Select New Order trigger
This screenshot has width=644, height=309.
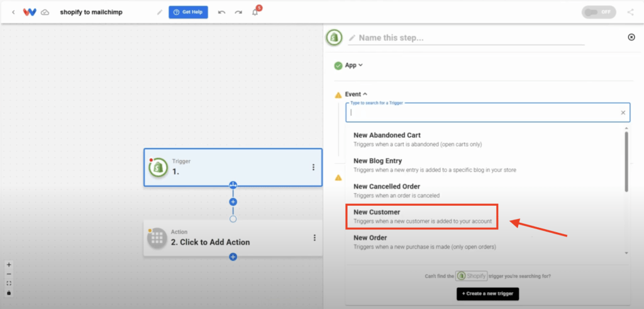485,242
